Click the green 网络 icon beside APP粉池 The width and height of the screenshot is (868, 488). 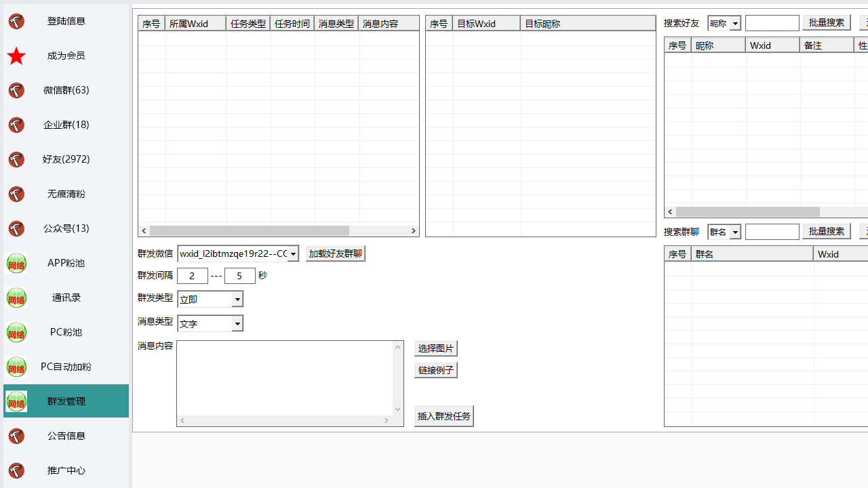16,263
